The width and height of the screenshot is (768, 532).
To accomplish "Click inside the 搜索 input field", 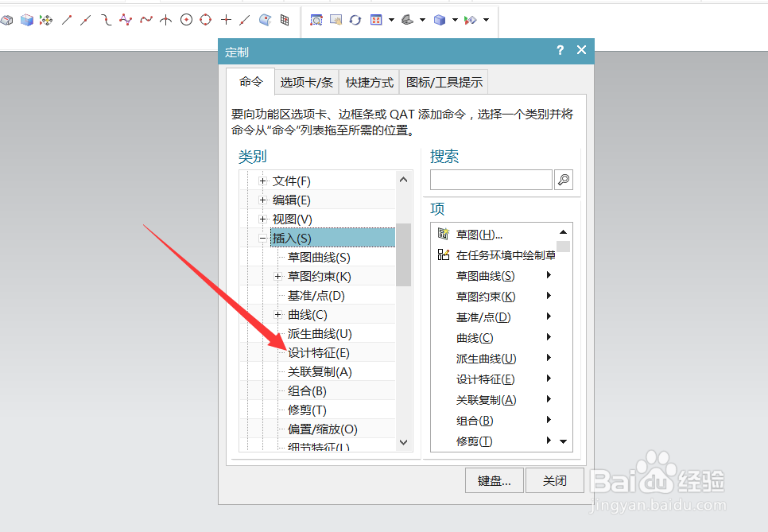I will tap(491, 180).
